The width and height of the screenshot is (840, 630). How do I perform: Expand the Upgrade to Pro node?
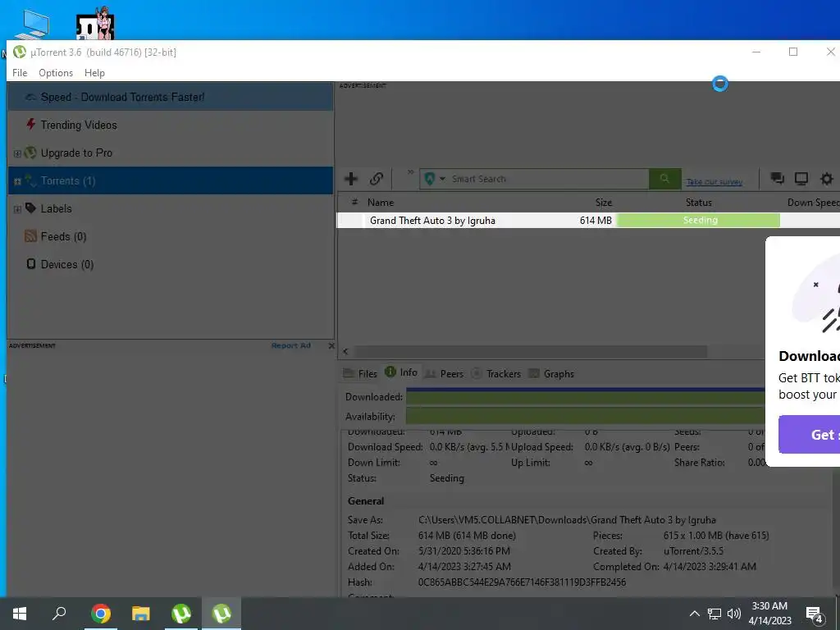pos(17,153)
